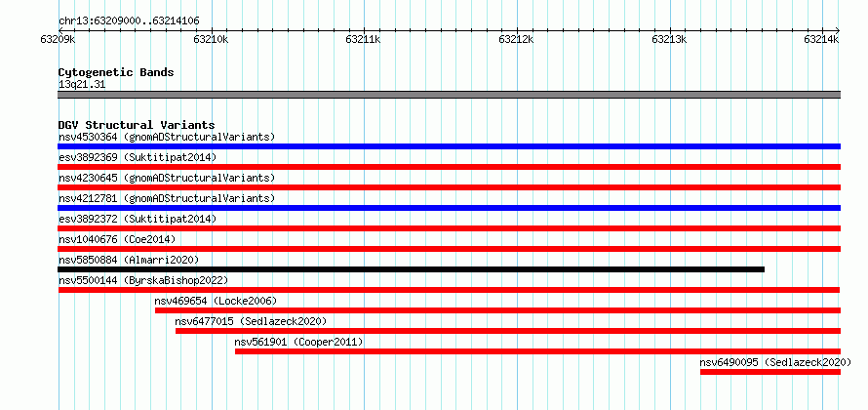Image resolution: width=868 pixels, height=410 pixels.
Task: Click the red nsv469654 Locke2006 bar
Action: [x=497, y=310]
